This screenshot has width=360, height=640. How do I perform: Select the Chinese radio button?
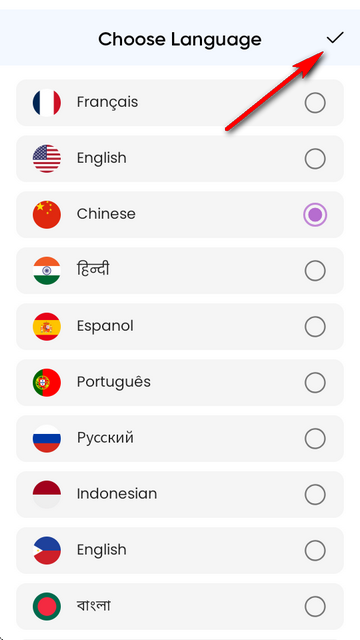pos(315,214)
